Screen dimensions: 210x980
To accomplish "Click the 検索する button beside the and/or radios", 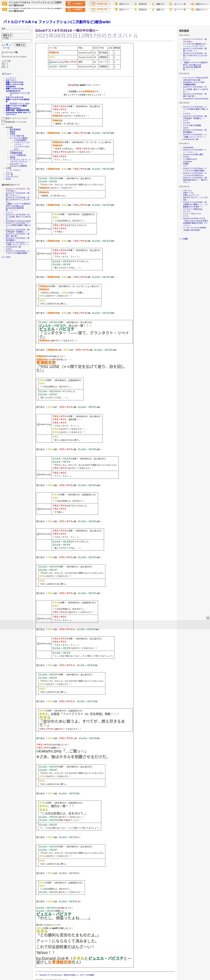I will click(x=20, y=45).
